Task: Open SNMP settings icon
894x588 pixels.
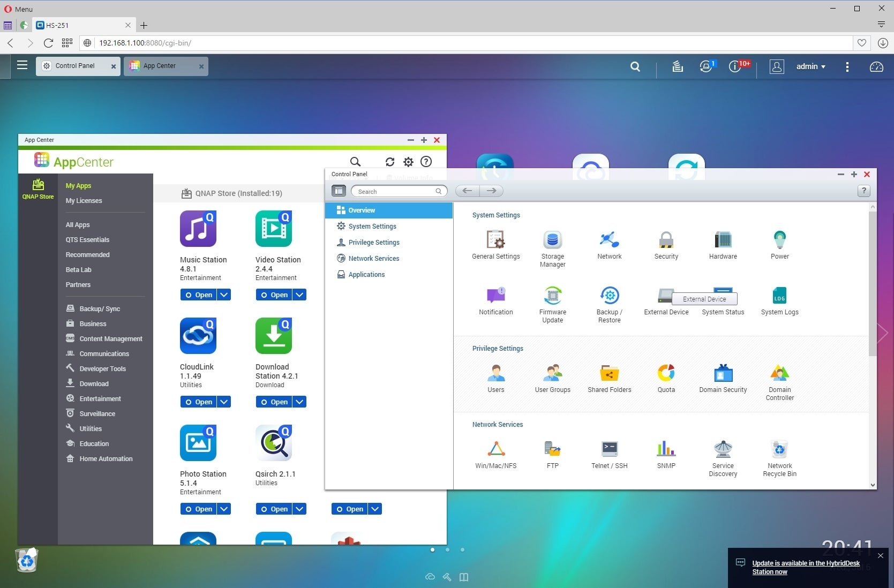Action: pos(666,449)
